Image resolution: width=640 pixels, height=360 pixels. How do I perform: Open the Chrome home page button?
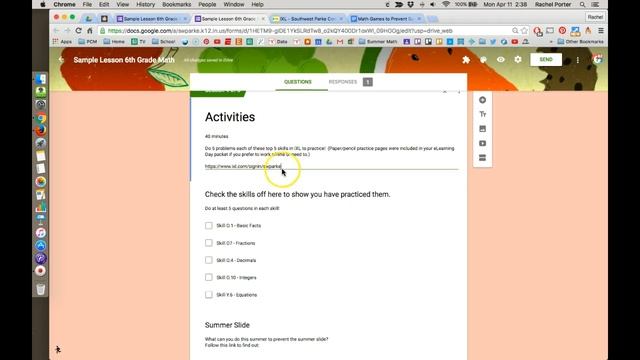90,31
